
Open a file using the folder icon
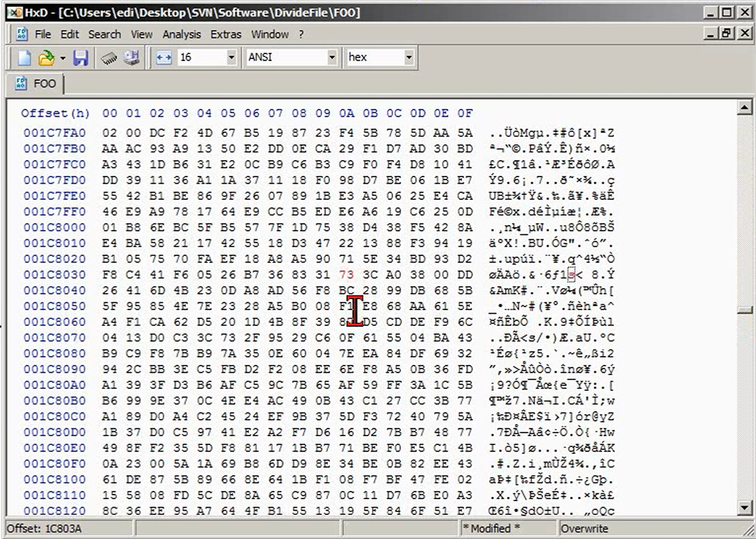coord(46,58)
